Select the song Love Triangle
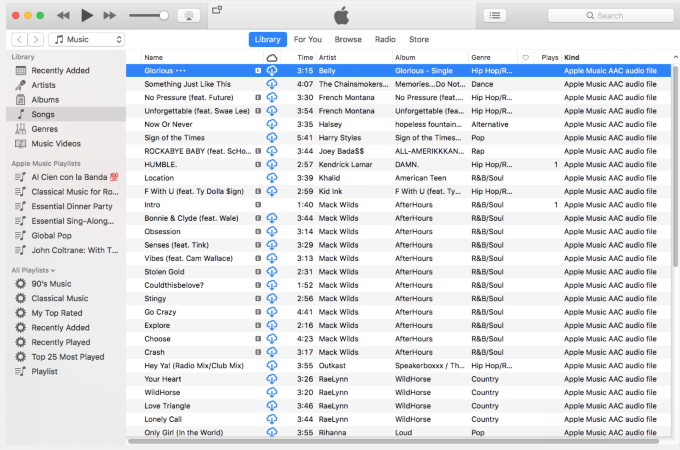Image resolution: width=680 pixels, height=450 pixels. 398,406
